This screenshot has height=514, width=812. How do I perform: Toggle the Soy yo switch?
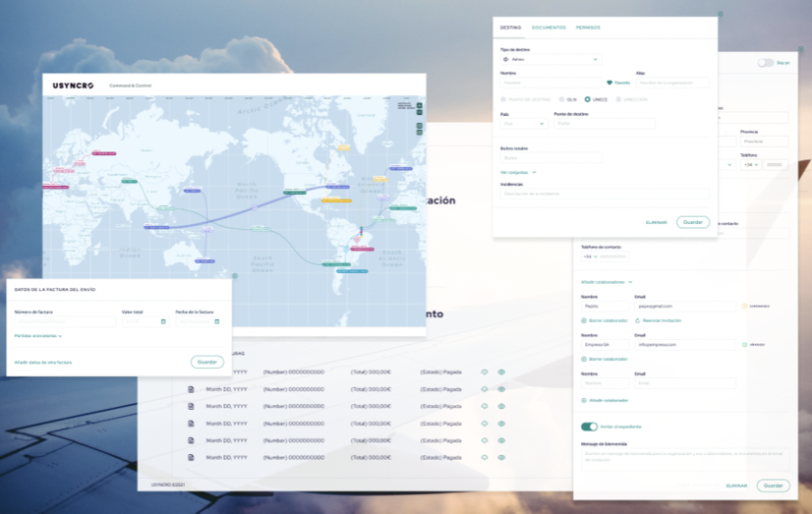click(765, 63)
